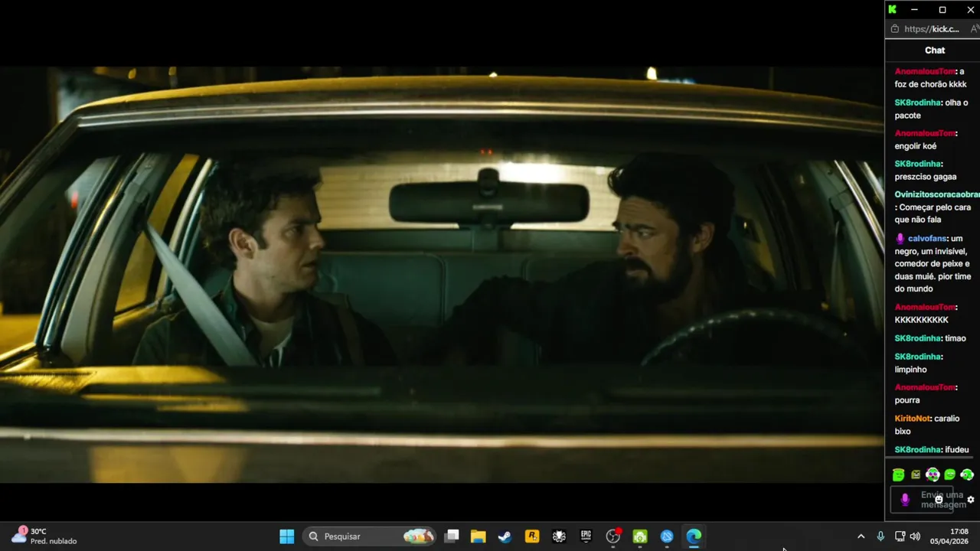
Task: Click username KiritoNot in chat
Action: click(x=913, y=419)
